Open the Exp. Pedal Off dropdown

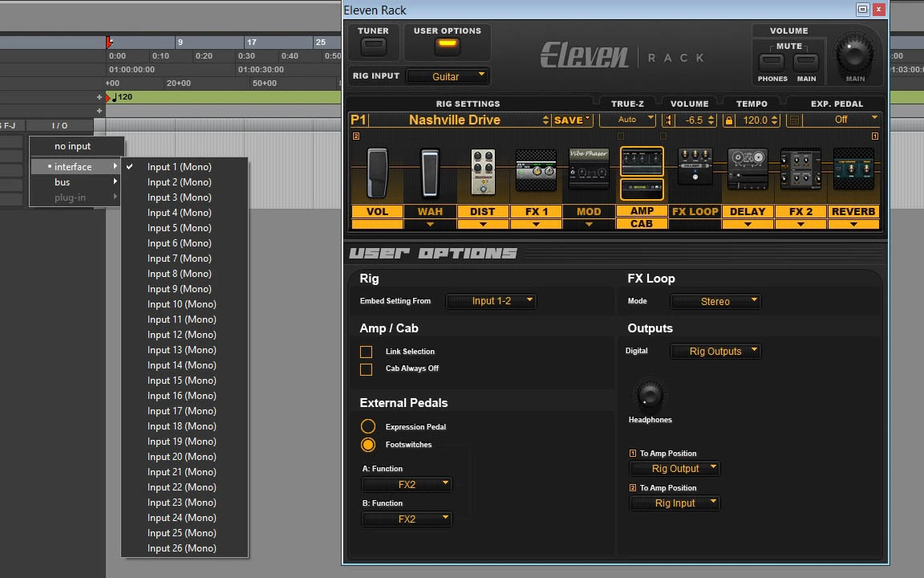841,120
